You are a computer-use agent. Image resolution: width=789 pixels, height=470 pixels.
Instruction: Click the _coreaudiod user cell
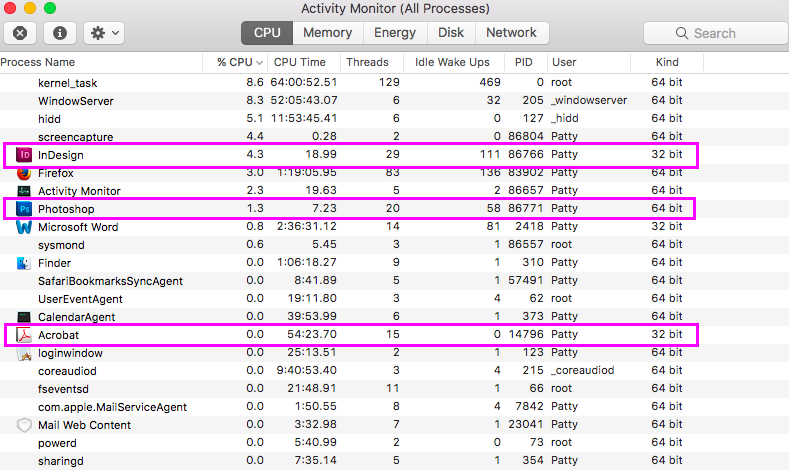(583, 370)
